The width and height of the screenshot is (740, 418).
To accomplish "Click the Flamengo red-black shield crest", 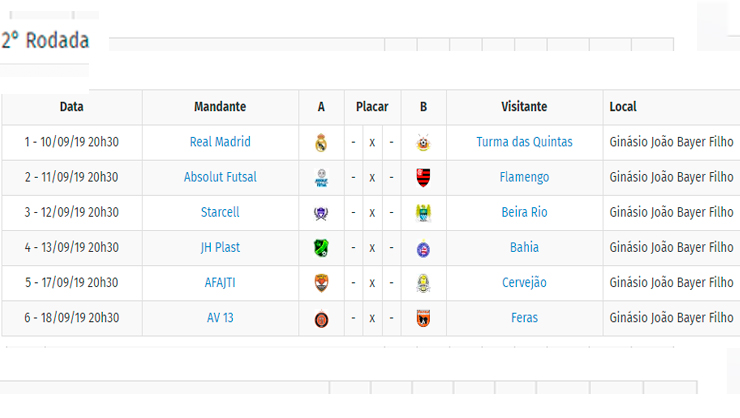I will (x=423, y=178).
